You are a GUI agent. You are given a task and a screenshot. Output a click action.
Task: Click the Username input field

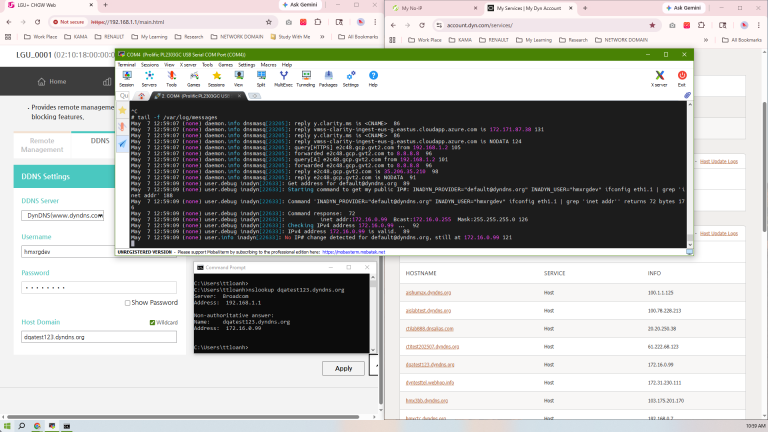pos(69,252)
